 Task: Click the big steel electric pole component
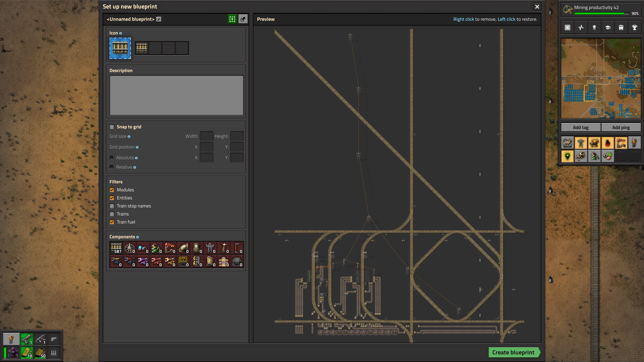(x=210, y=248)
